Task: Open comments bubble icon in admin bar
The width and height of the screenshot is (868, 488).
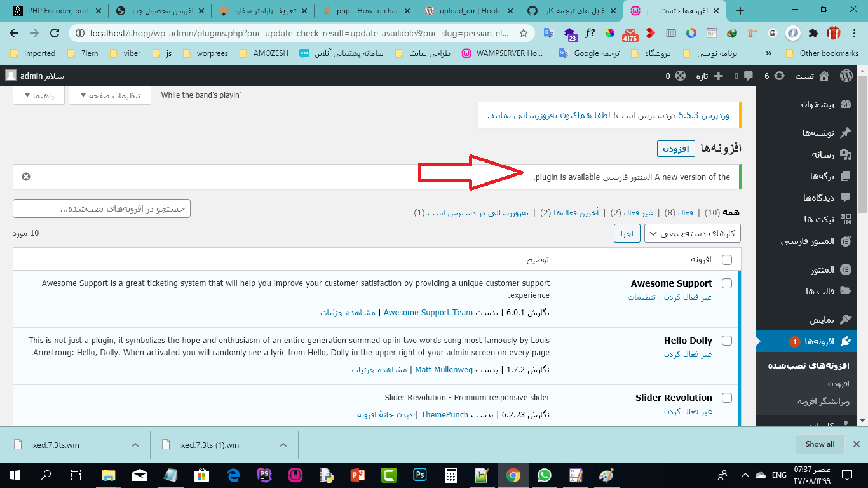Action: (x=748, y=76)
